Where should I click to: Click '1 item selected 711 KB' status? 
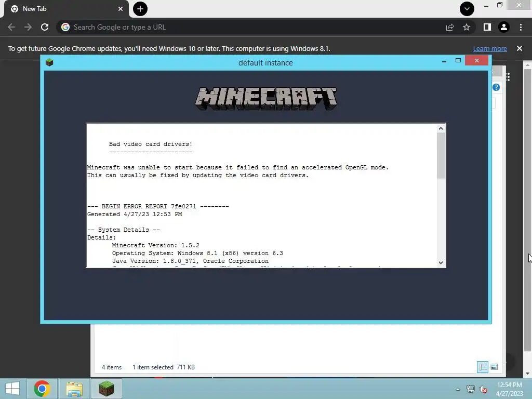(164, 367)
